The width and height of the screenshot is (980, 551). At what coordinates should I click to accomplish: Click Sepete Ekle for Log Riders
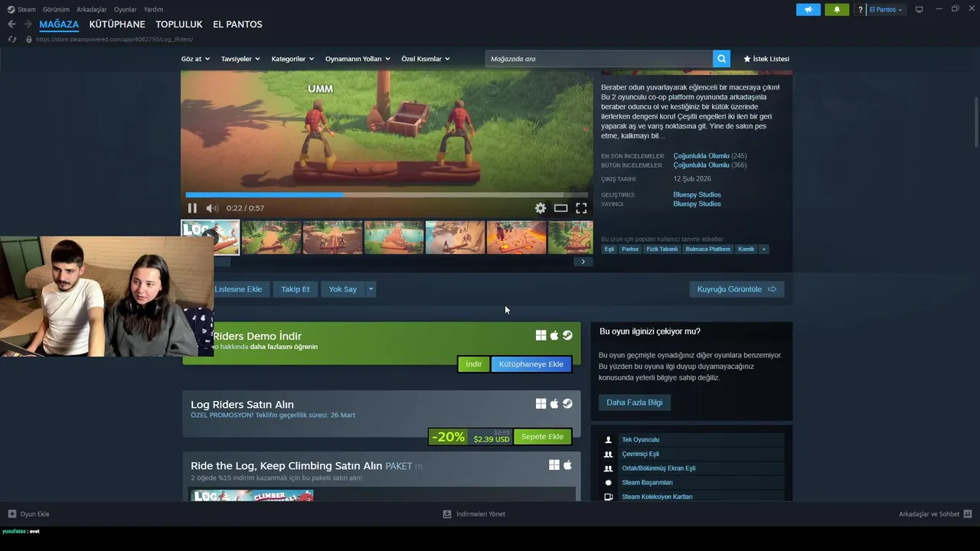[x=542, y=437]
